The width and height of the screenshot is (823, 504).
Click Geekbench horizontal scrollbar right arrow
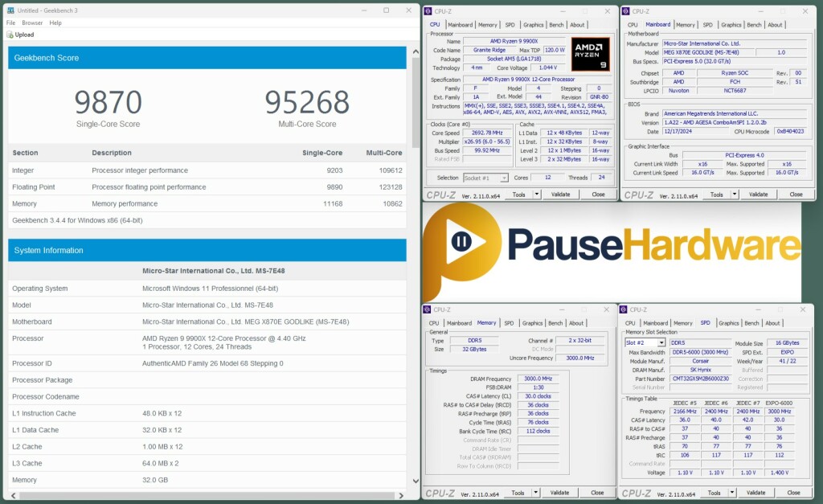click(401, 496)
